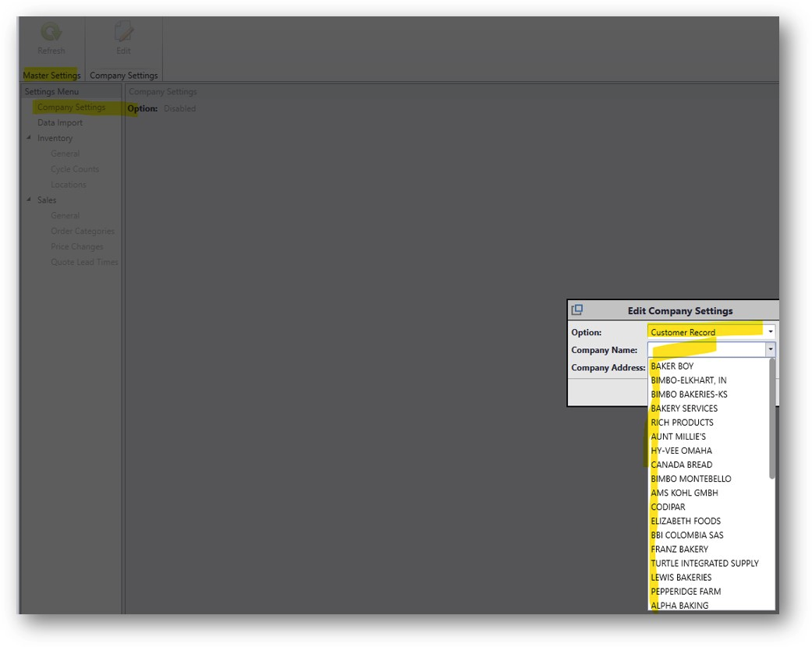Select TURTLE INTEGRATED SUPPLY from the list
Screen dimensions: 812x647
click(704, 564)
